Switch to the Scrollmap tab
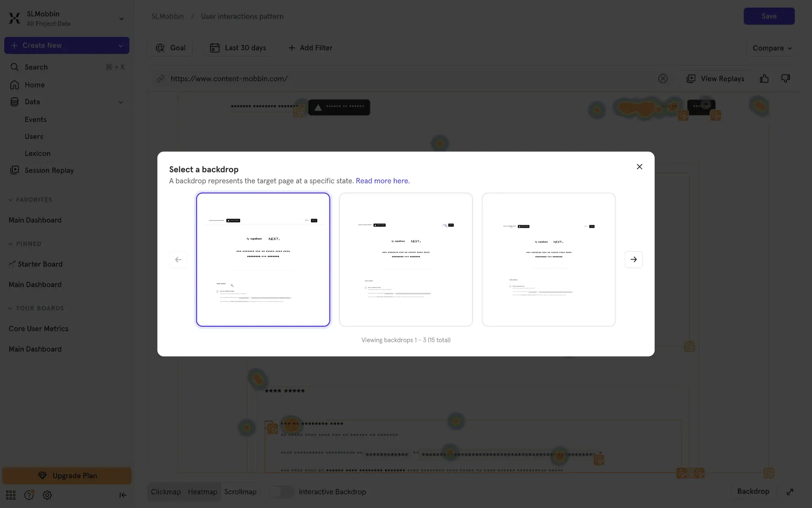 coord(240,492)
